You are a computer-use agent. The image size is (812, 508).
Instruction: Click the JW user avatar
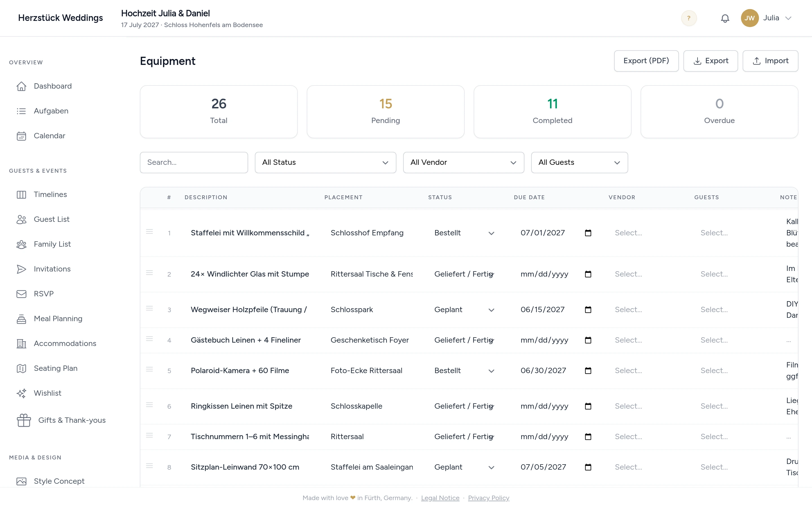(x=750, y=18)
